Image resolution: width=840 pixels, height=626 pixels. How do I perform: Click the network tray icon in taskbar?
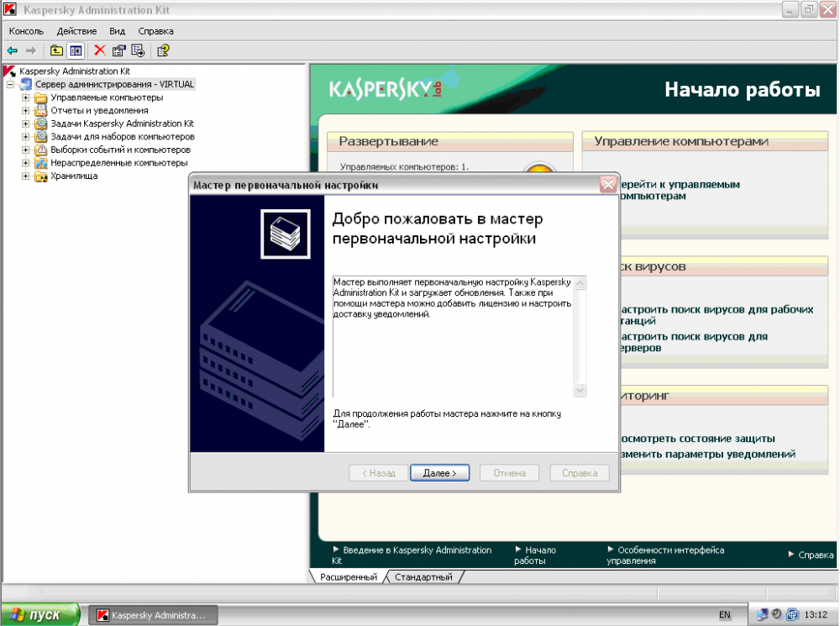(762, 614)
